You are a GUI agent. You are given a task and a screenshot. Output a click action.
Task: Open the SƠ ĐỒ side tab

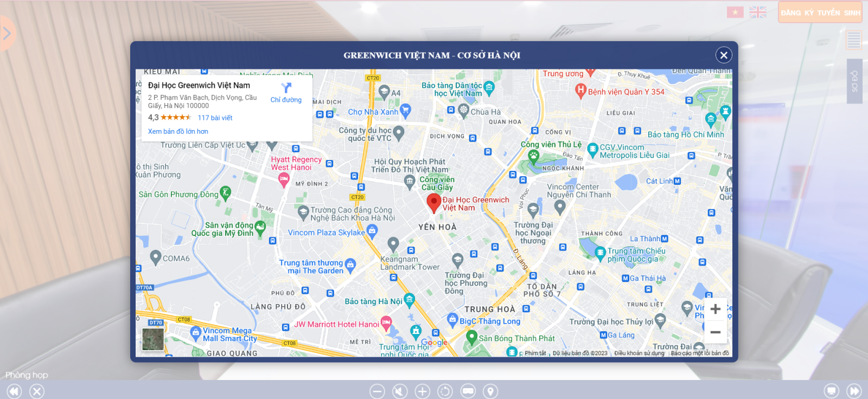point(854,81)
